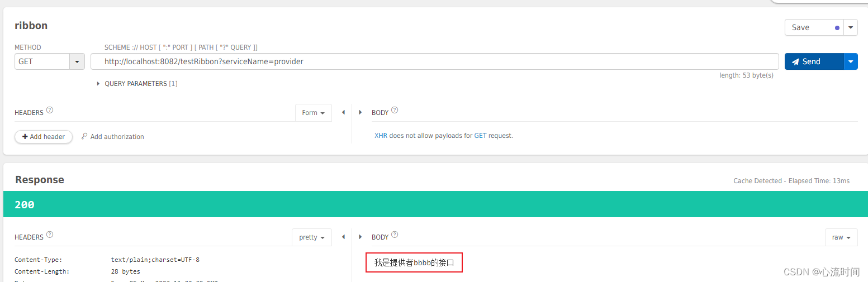Click the Content-Type header value text
868x282 pixels.
pyautogui.click(x=155, y=260)
